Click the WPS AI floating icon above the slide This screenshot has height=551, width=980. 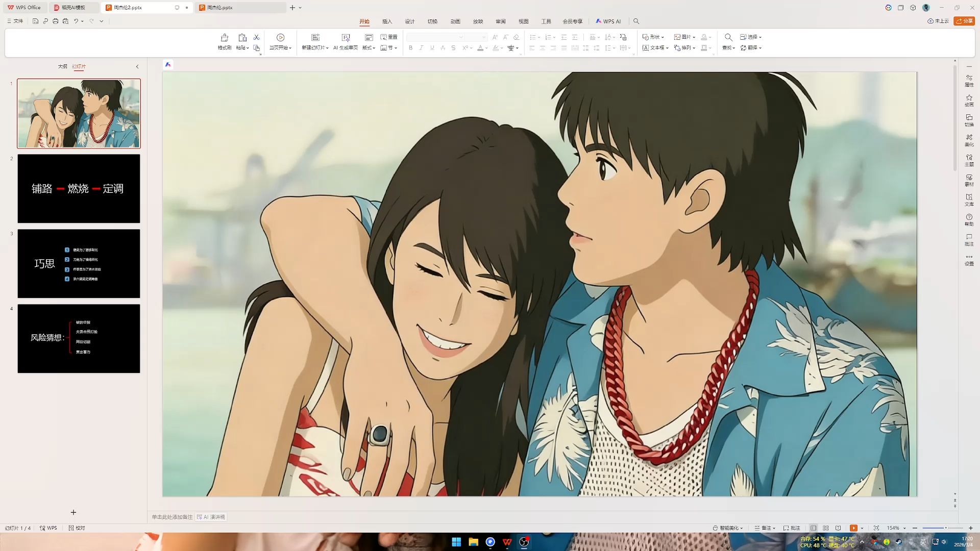coord(168,65)
